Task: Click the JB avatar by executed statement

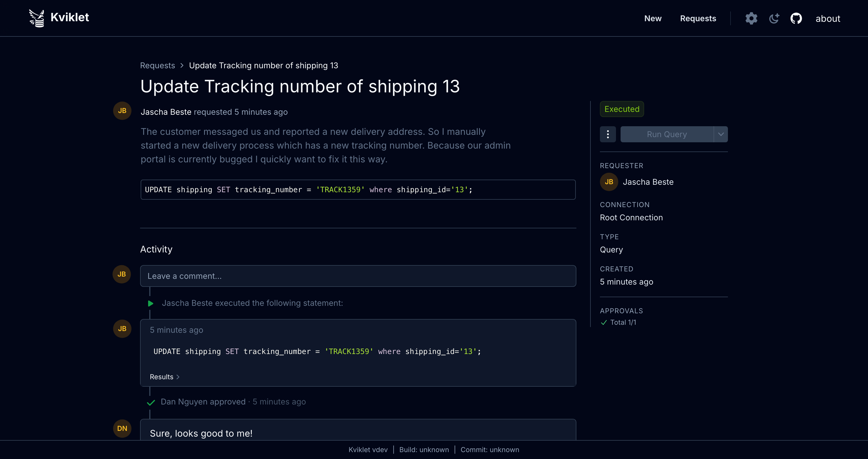Action: (x=122, y=329)
